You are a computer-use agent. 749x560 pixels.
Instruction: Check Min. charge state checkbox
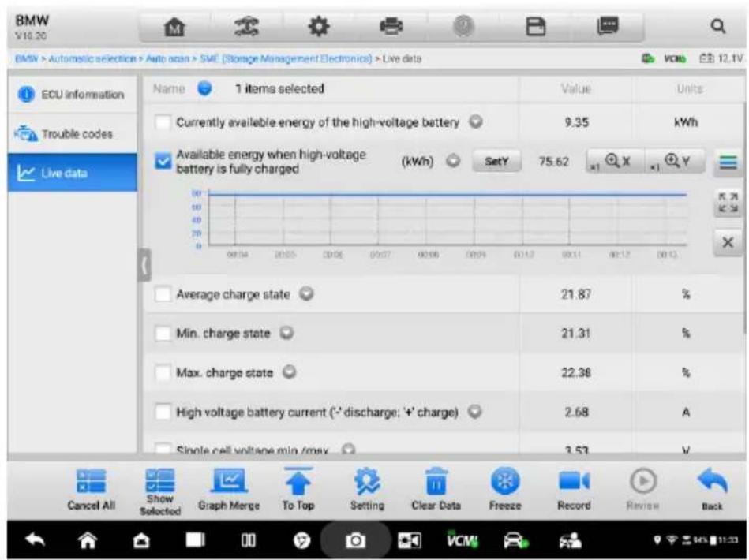tap(163, 333)
